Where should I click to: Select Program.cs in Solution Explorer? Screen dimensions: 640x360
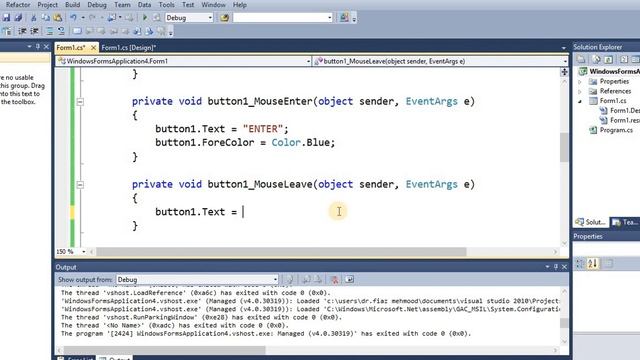[x=616, y=130]
